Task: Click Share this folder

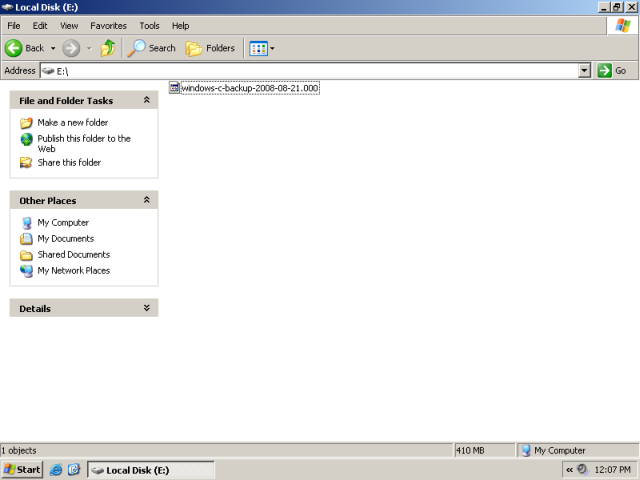Action: pyautogui.click(x=69, y=162)
